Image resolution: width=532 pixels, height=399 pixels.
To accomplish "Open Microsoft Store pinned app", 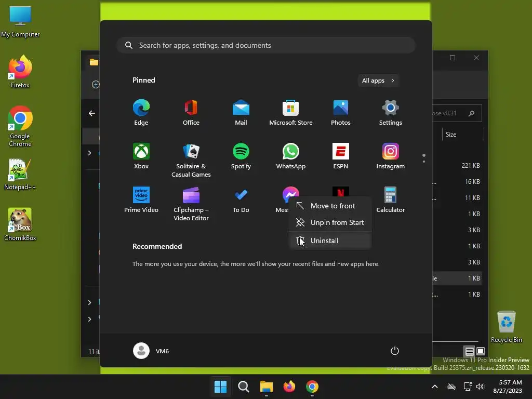I will click(291, 113).
